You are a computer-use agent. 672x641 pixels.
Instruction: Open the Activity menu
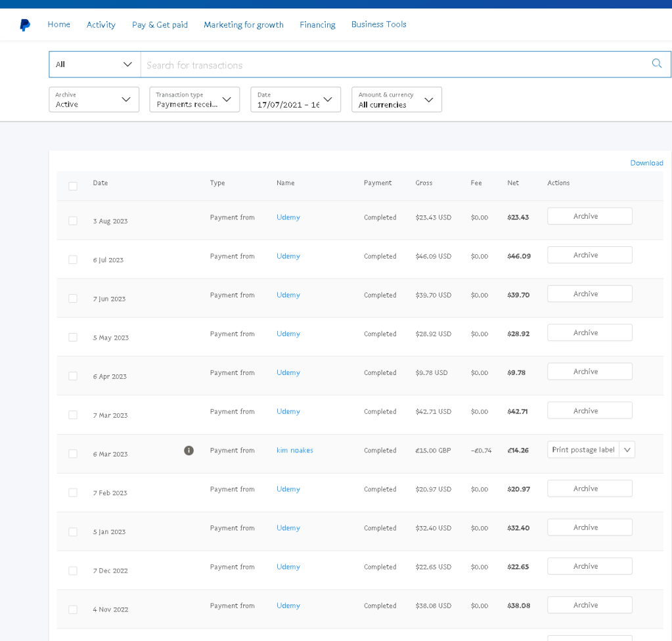pos(101,25)
